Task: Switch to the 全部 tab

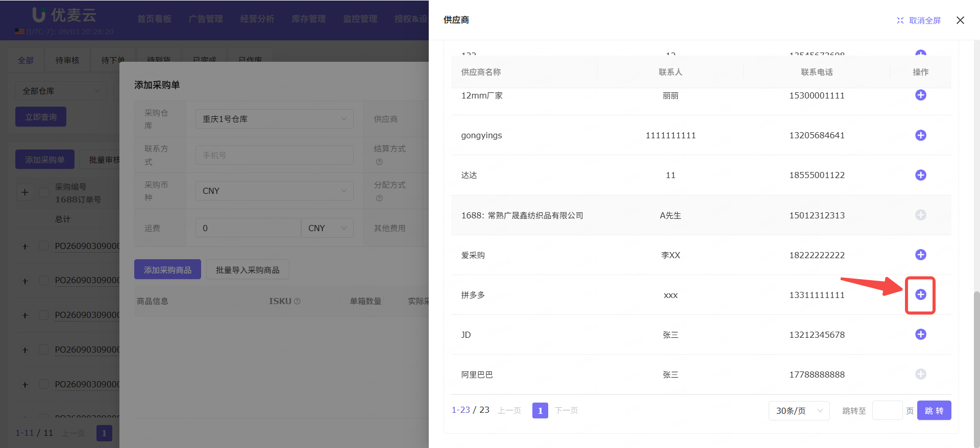Action: (x=26, y=60)
